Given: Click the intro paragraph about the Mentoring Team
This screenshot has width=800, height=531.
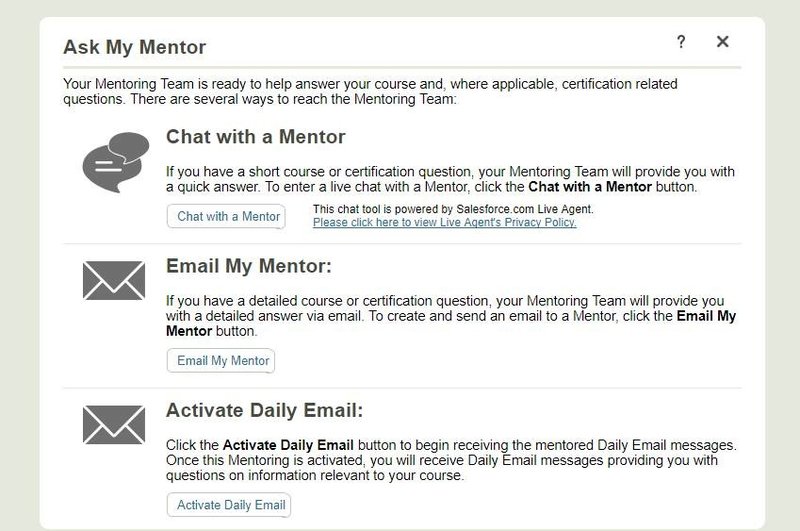Looking at the screenshot, I should tap(370, 91).
